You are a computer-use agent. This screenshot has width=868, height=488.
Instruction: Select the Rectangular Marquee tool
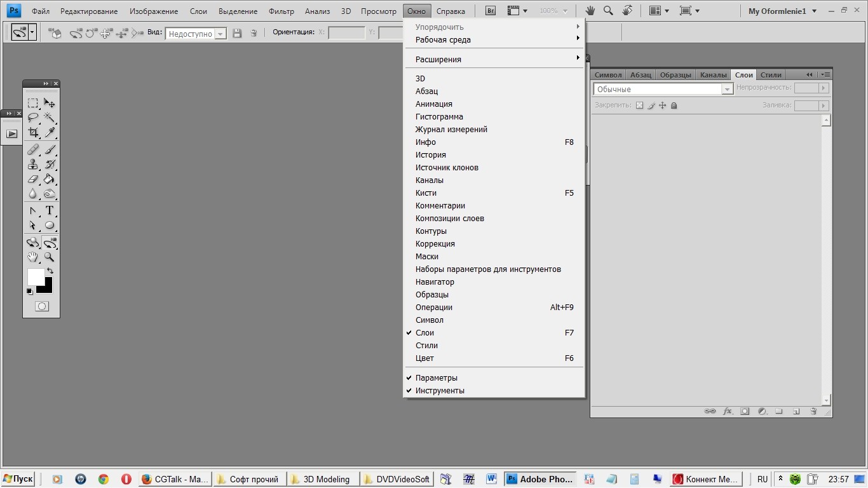point(33,103)
